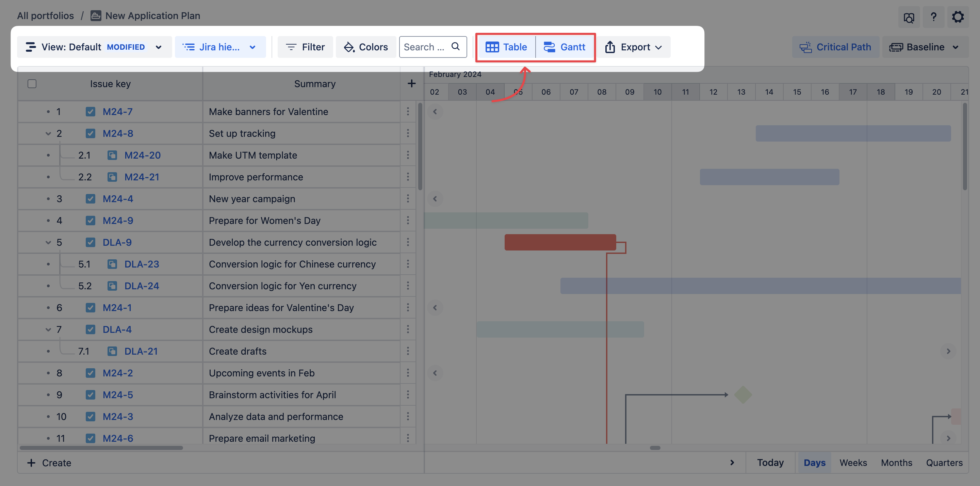Expand the Jira hierarchy dropdown

tap(220, 47)
